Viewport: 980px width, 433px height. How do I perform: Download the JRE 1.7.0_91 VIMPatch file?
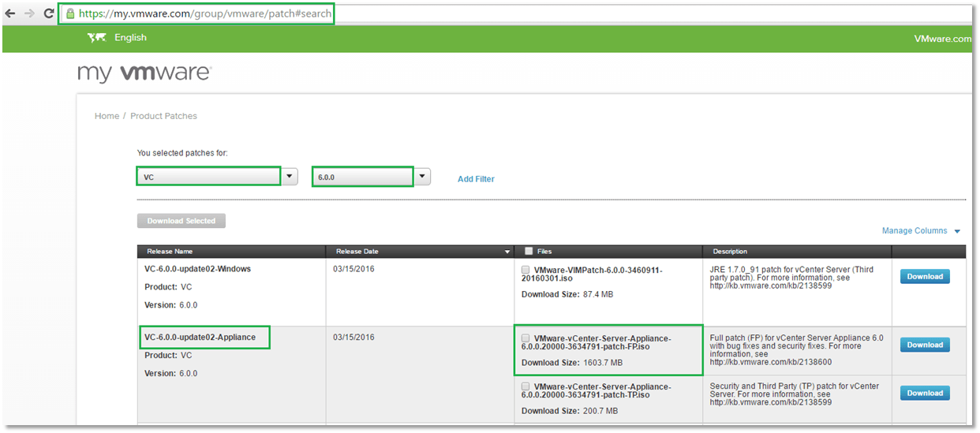(x=925, y=277)
